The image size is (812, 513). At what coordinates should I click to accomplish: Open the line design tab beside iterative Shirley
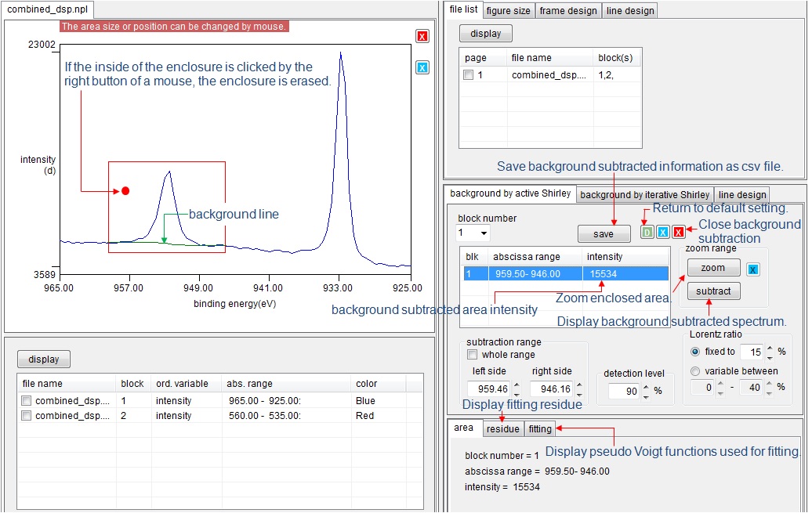click(x=741, y=195)
